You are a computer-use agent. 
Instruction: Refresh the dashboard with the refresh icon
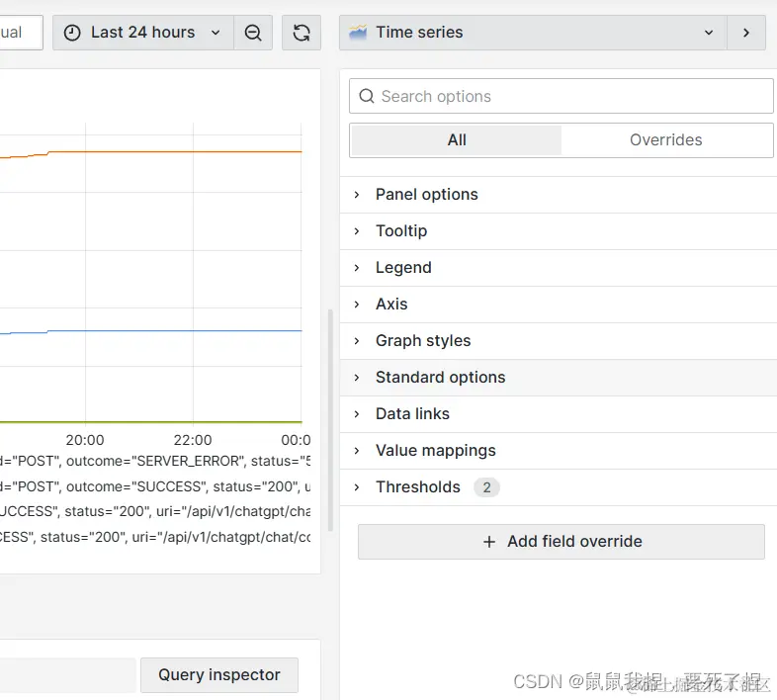[x=302, y=33]
